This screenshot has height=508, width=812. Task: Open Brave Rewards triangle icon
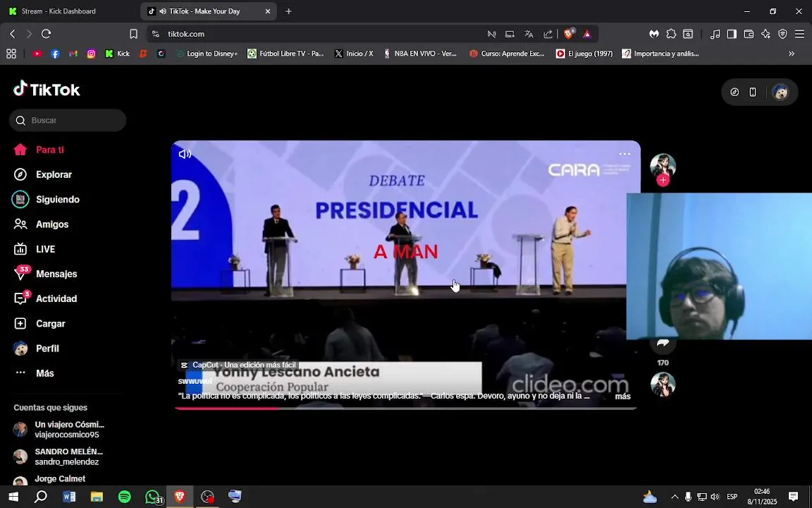coord(586,34)
